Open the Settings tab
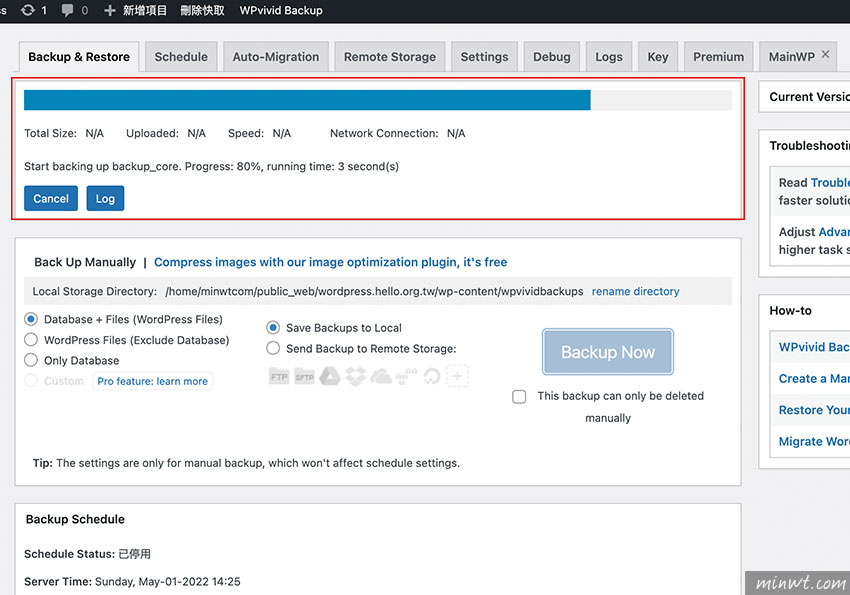Image resolution: width=850 pixels, height=595 pixels. [x=485, y=57]
